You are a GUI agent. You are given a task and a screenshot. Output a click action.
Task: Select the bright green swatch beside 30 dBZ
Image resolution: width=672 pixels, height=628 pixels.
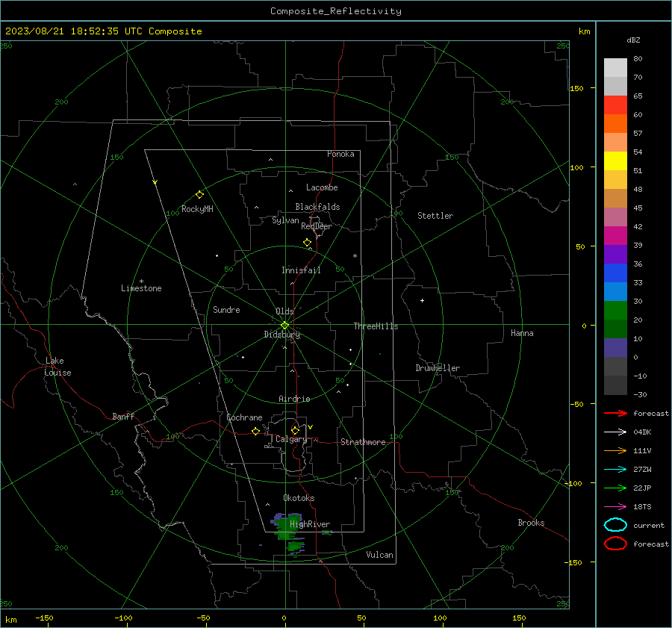coord(615,311)
